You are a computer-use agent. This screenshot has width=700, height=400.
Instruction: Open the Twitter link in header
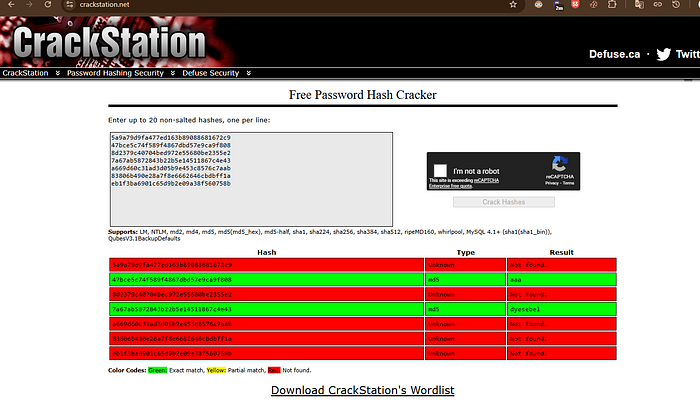[x=688, y=54]
